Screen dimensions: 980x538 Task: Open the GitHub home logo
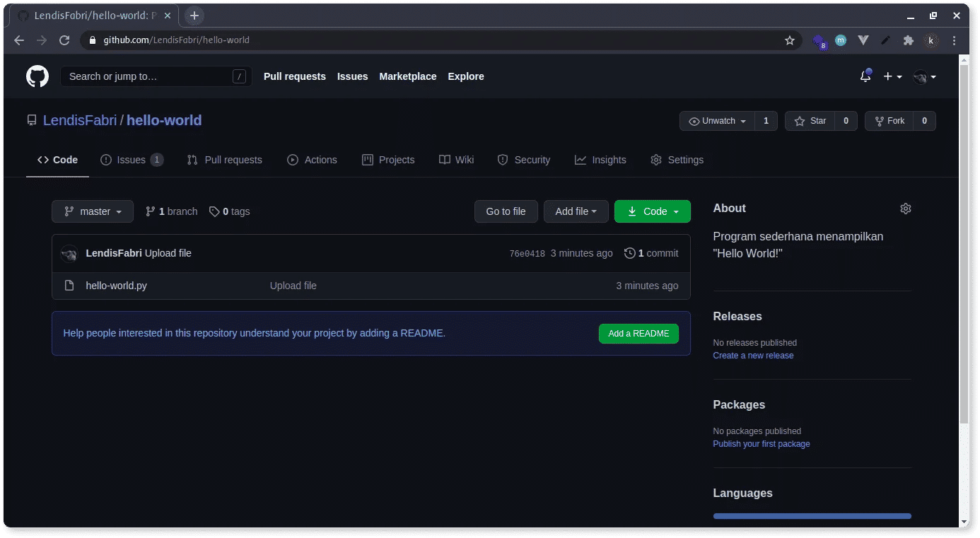click(37, 76)
